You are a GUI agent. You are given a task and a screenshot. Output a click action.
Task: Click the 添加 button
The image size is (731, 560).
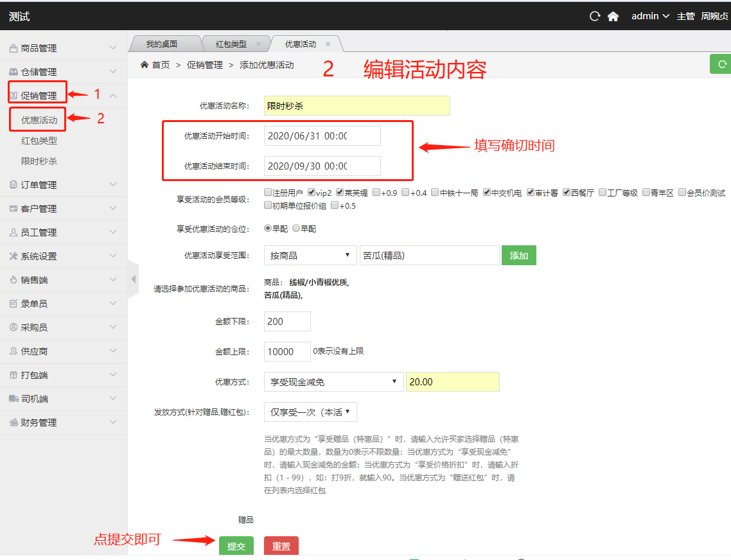pos(518,256)
